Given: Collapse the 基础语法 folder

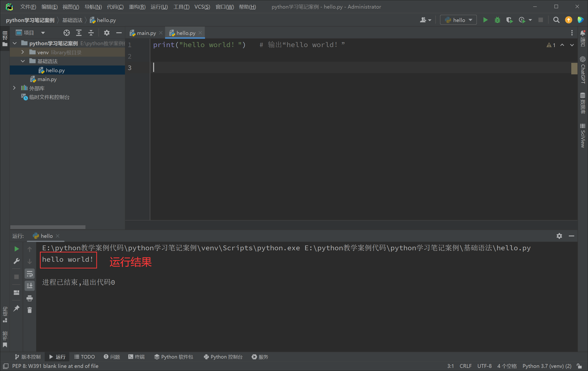Looking at the screenshot, I should click(23, 61).
